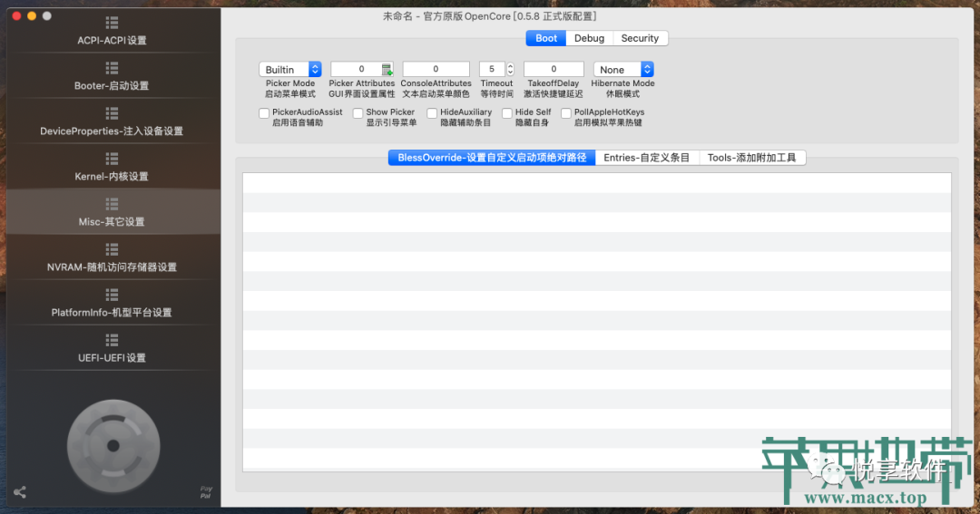Open the NVRAM section list icon
This screenshot has width=980, height=514.
point(112,249)
